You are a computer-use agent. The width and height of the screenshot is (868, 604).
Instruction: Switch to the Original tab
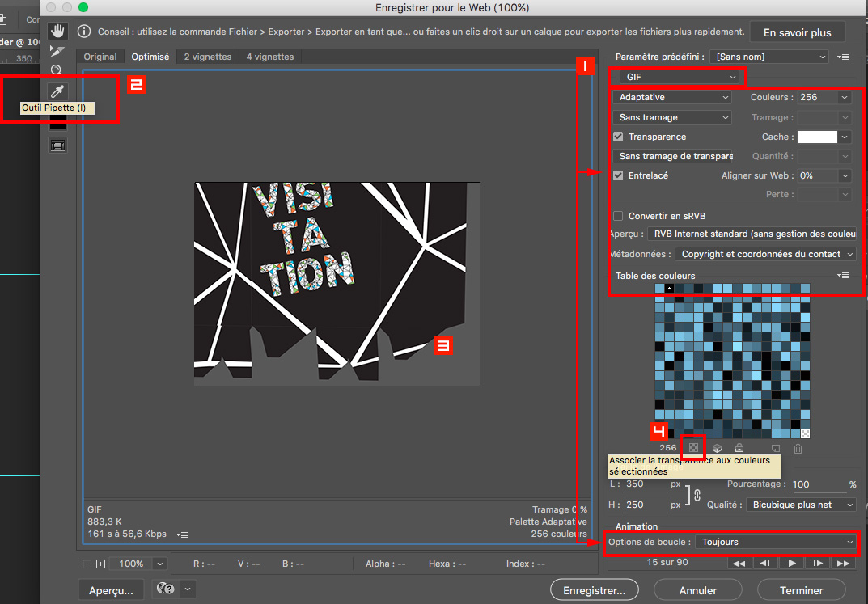[100, 57]
